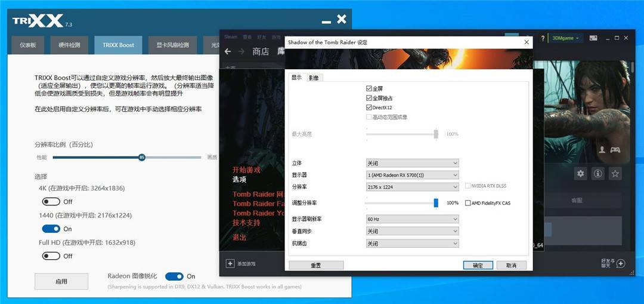Select the 硬件检测 tab in TRIXX
The image size is (644, 304).
pos(69,45)
